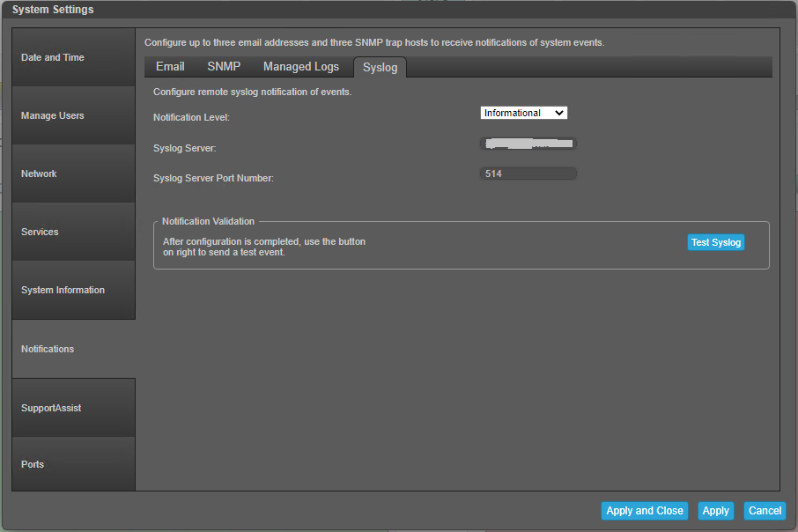Viewport: 798px width, 532px height.
Task: Focus the Syslog Server Port Number field
Action: click(x=528, y=174)
